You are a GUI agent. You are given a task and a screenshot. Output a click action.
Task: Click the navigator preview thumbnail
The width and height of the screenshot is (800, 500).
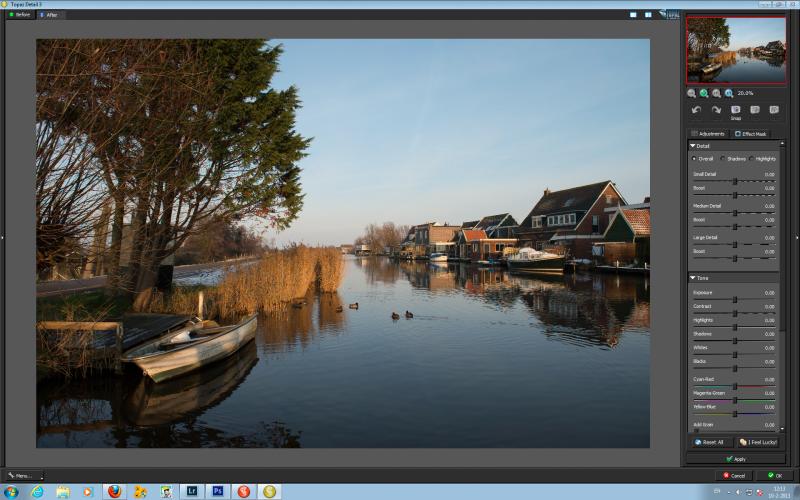736,50
